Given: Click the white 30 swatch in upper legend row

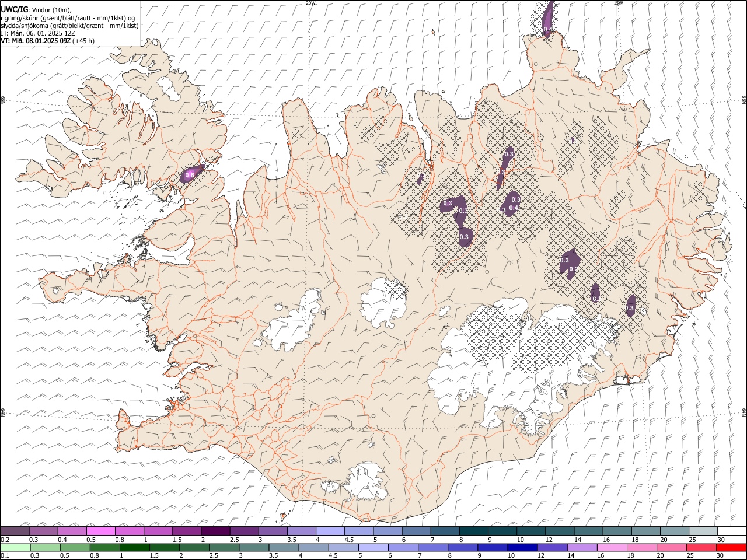Looking at the screenshot, I should [732, 531].
